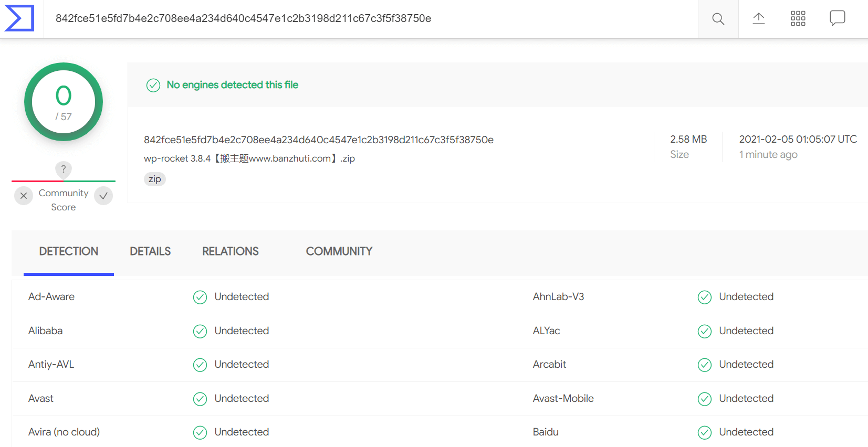Click the Undetected result for Arcabit
This screenshot has width=868, height=447.
746,364
